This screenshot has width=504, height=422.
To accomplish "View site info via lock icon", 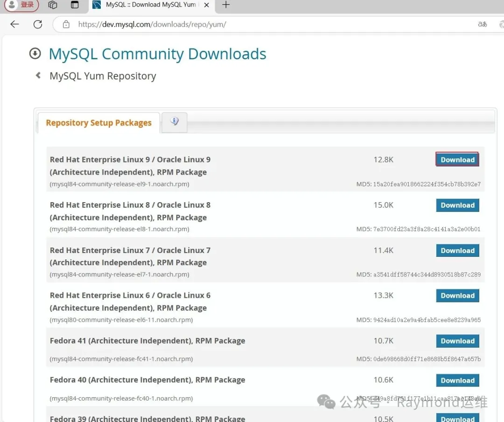I will (66, 24).
